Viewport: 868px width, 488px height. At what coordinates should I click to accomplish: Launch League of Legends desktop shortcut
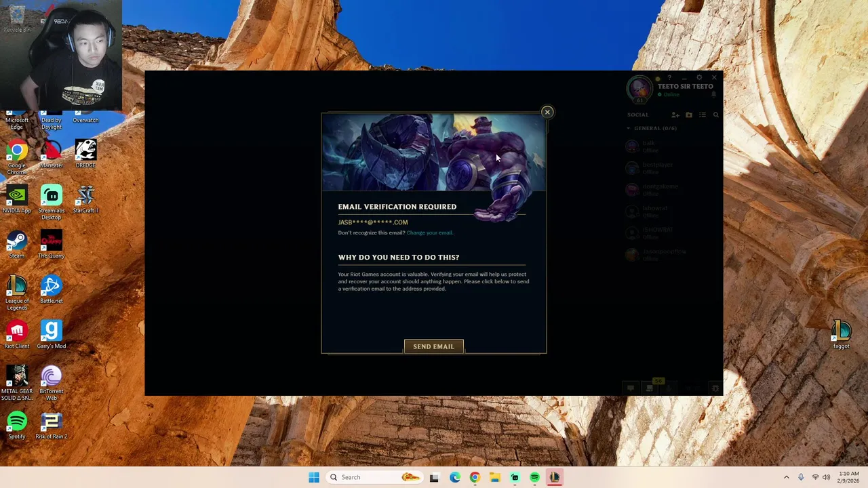click(17, 293)
